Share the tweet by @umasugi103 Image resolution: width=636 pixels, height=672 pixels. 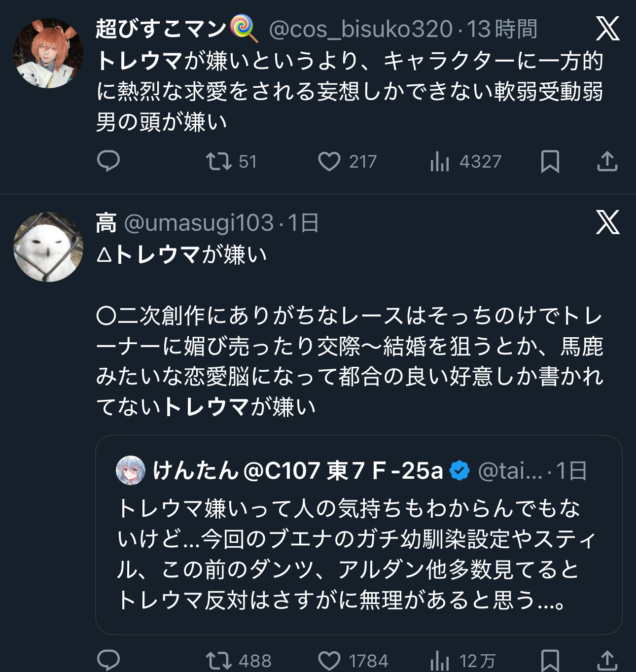[607, 660]
